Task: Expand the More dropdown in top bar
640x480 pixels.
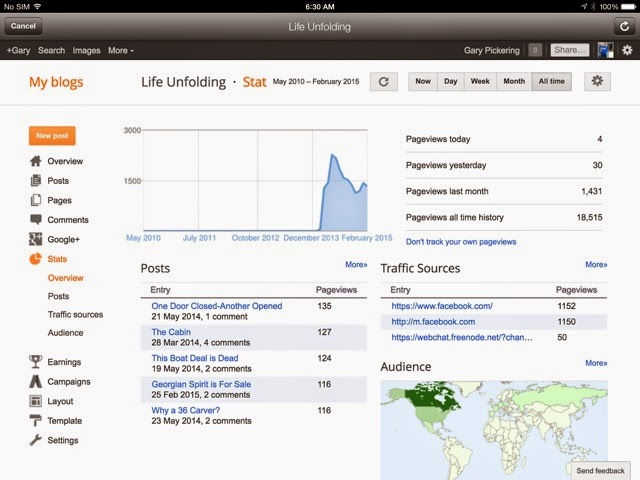Action: coord(120,50)
